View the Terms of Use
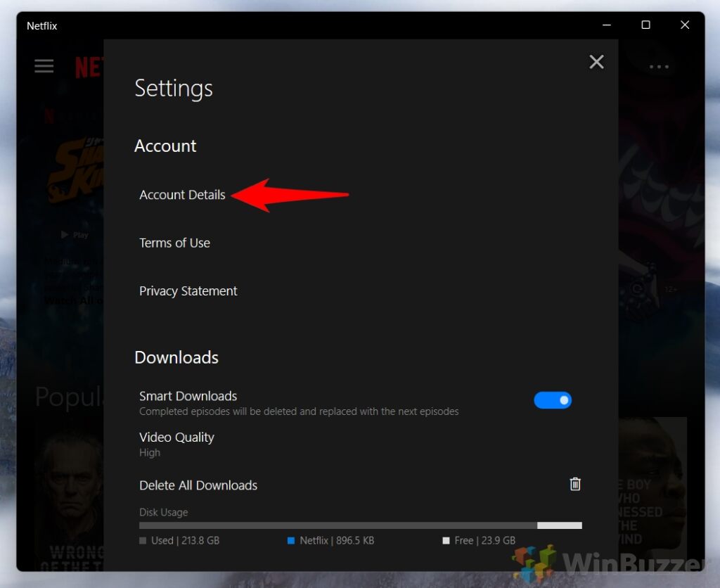 click(x=174, y=243)
